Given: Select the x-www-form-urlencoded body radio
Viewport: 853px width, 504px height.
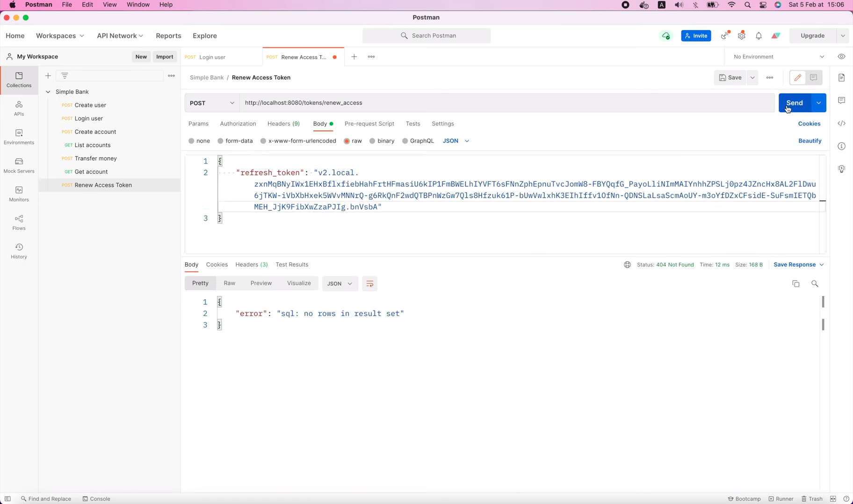Looking at the screenshot, I should [263, 141].
